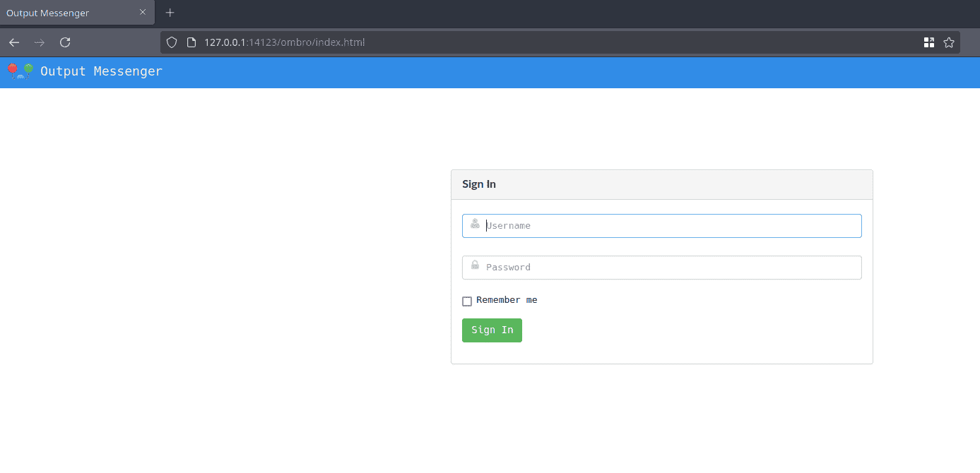Go back to the previous page
Screen dimensions: 980x473
(x=14, y=42)
